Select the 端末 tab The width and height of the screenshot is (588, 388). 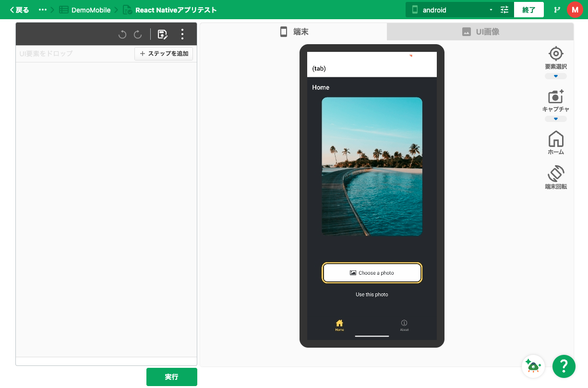[x=294, y=32]
